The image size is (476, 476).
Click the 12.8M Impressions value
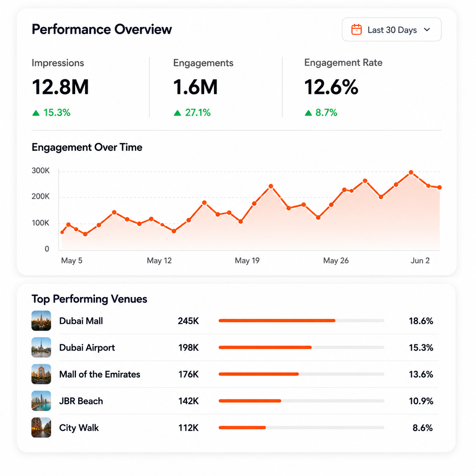(60, 87)
